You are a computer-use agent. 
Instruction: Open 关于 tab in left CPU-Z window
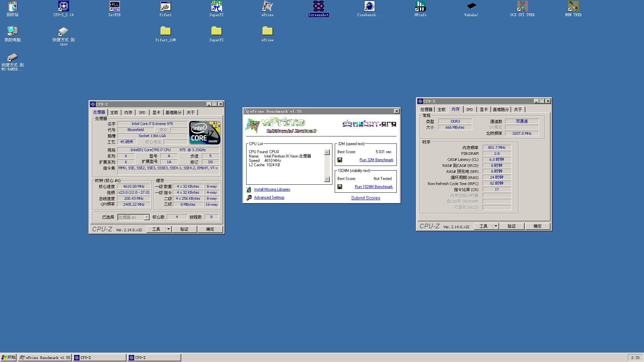pos(191,113)
